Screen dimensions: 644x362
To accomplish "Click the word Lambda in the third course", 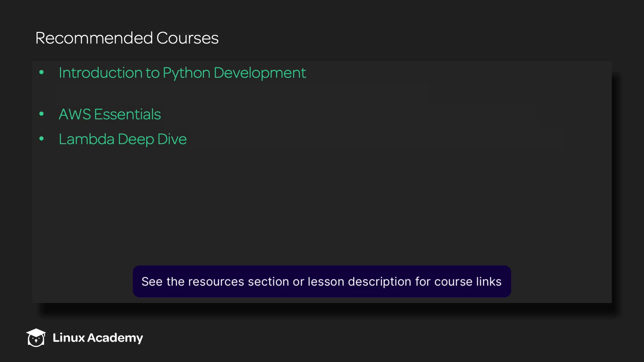I will [87, 139].
